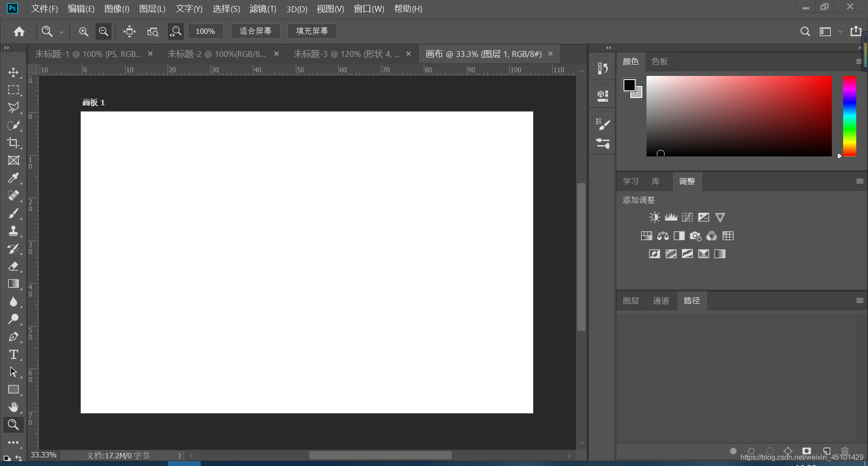The height and width of the screenshot is (466, 868).
Task: Open the workspace switcher icon
Action: coord(826,32)
